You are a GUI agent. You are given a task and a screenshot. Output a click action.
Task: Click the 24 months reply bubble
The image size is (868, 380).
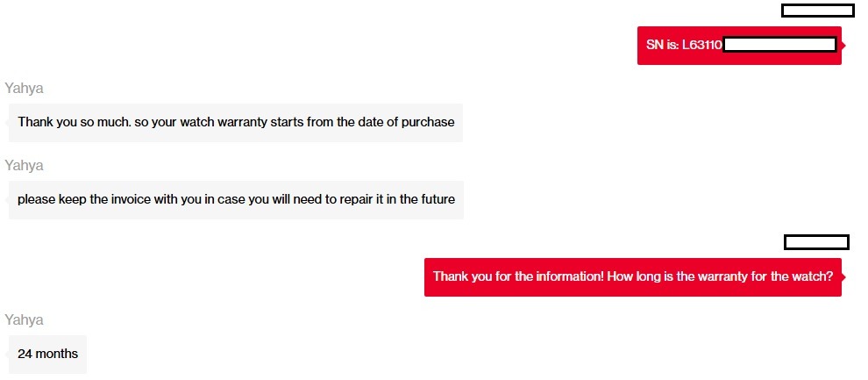tap(48, 354)
